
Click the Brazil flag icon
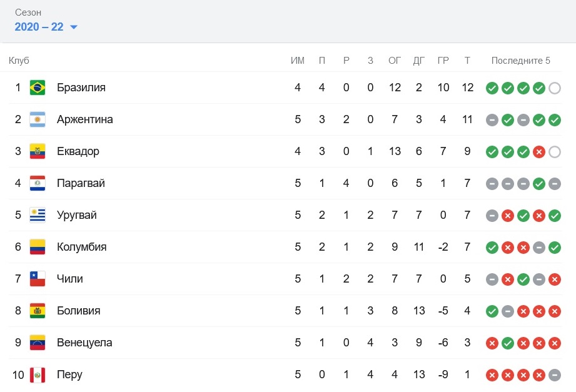pos(38,88)
